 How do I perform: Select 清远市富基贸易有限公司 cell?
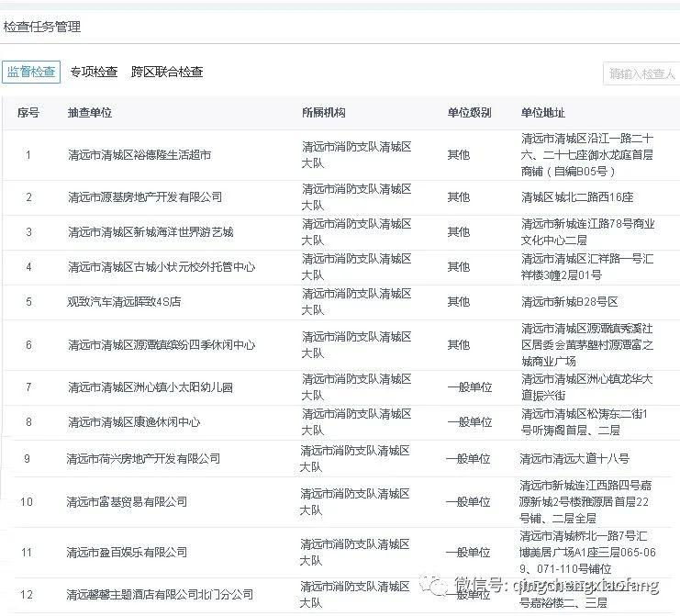[127, 502]
